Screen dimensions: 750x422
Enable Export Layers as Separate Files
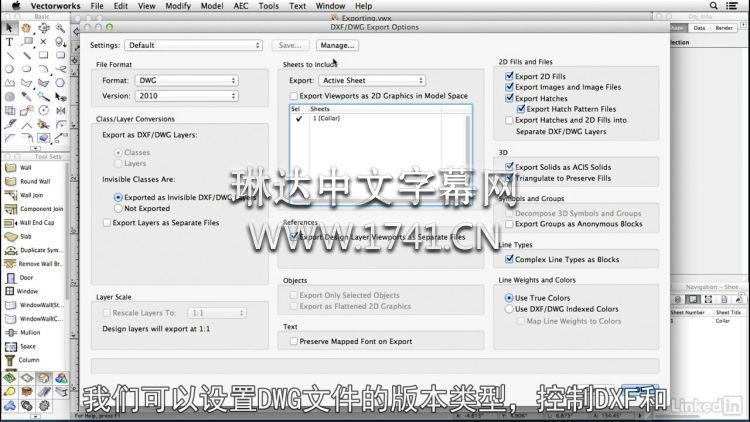pos(107,222)
